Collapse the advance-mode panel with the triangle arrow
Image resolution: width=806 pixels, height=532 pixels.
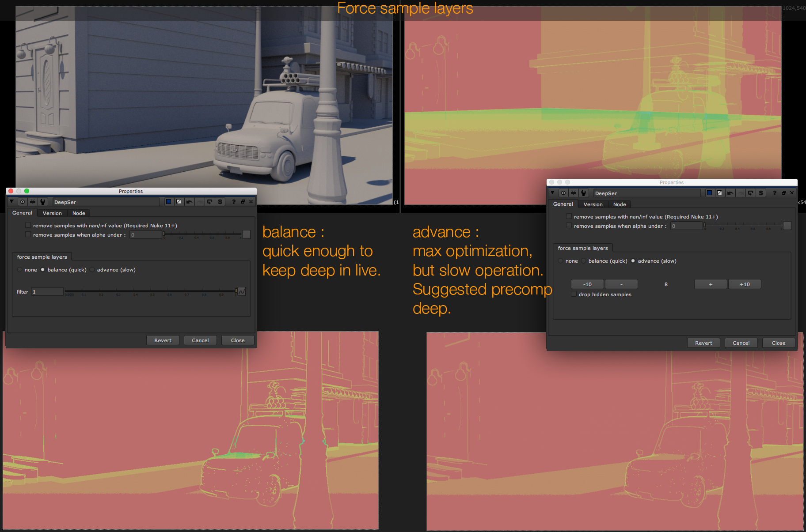pyautogui.click(x=552, y=193)
